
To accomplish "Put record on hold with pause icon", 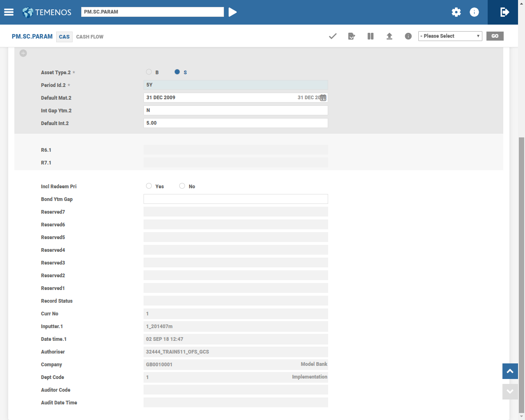I will click(x=370, y=36).
